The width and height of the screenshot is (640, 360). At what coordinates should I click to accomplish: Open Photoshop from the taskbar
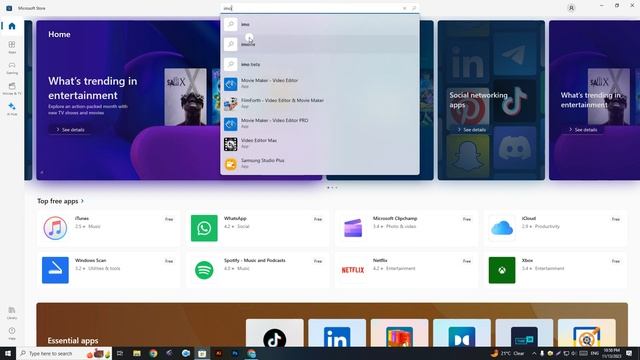pos(235,353)
